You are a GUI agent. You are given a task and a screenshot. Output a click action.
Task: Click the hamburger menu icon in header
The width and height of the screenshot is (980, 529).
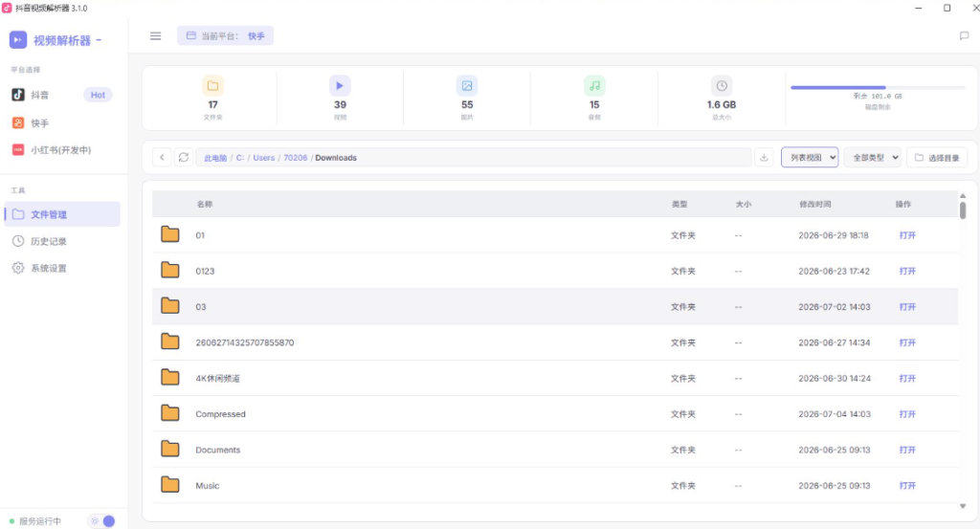(x=156, y=36)
